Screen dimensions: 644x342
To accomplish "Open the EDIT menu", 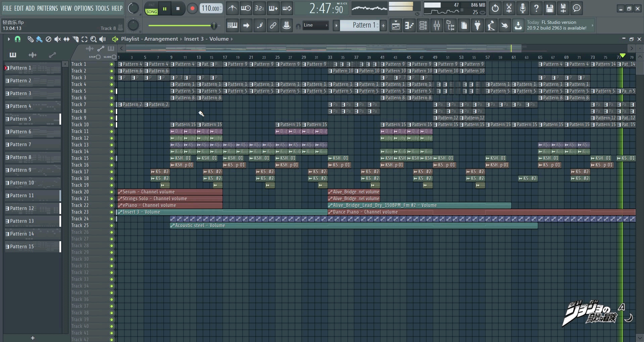I will [19, 8].
